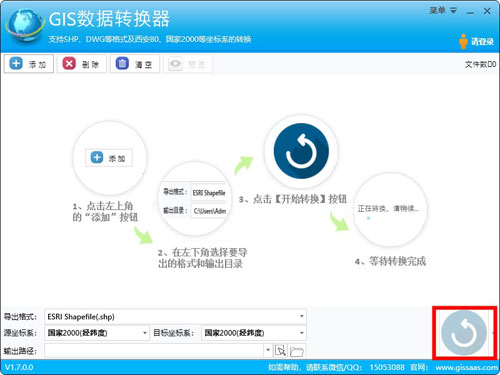
Task: Click the 添加 sample button in step 1 guide
Action: pyautogui.click(x=109, y=158)
